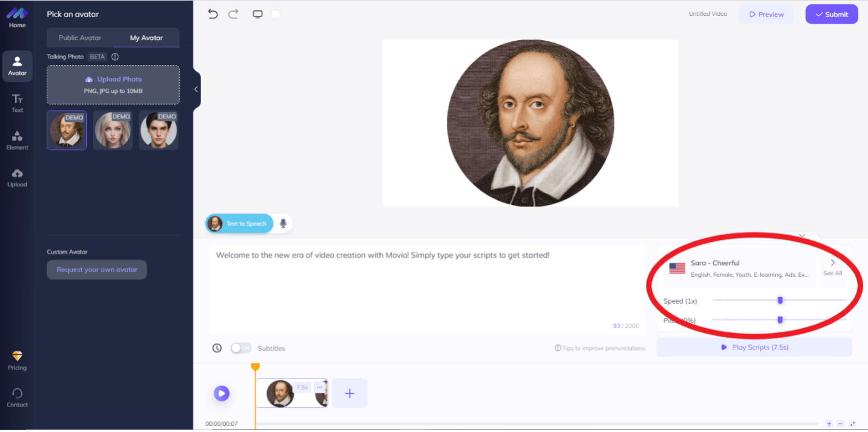
Task: Click the orange timeline playhead marker
Action: 256,367
